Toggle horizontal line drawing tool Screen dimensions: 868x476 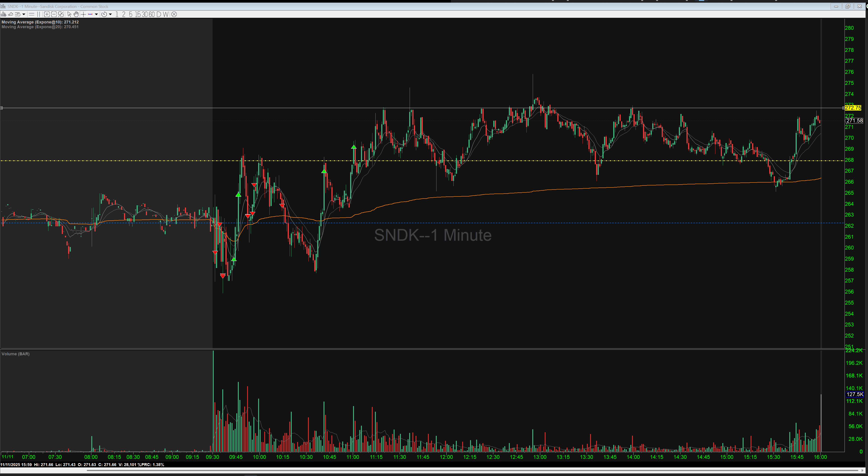pos(31,14)
